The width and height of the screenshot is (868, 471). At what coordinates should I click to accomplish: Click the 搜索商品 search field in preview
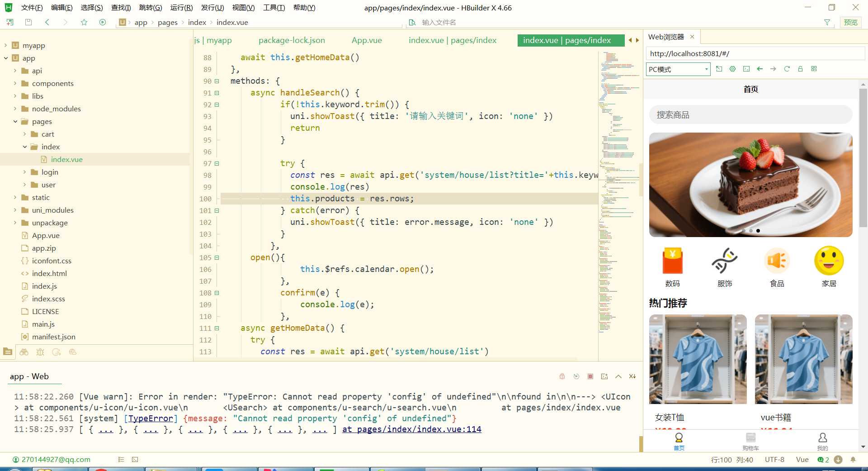(750, 115)
